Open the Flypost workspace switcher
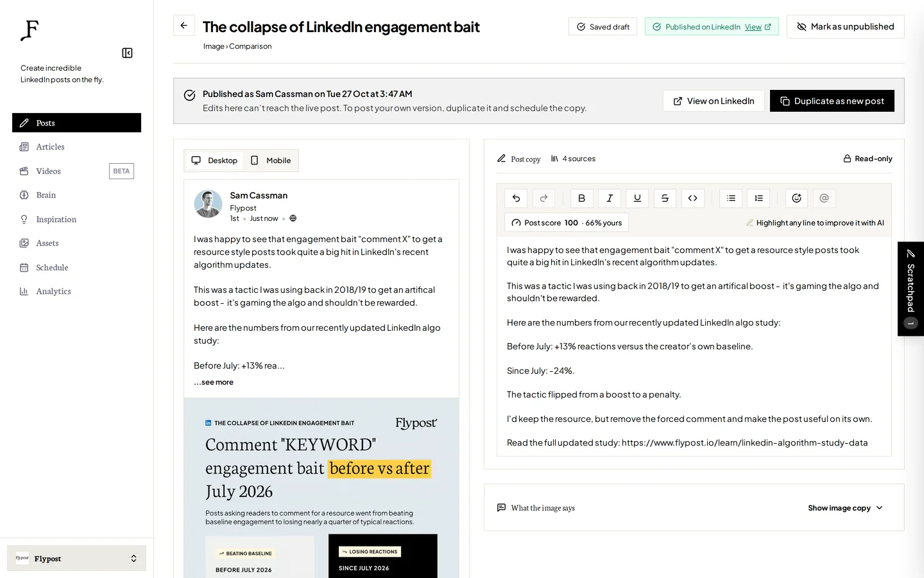Viewport: 924px width, 578px height. [76, 558]
